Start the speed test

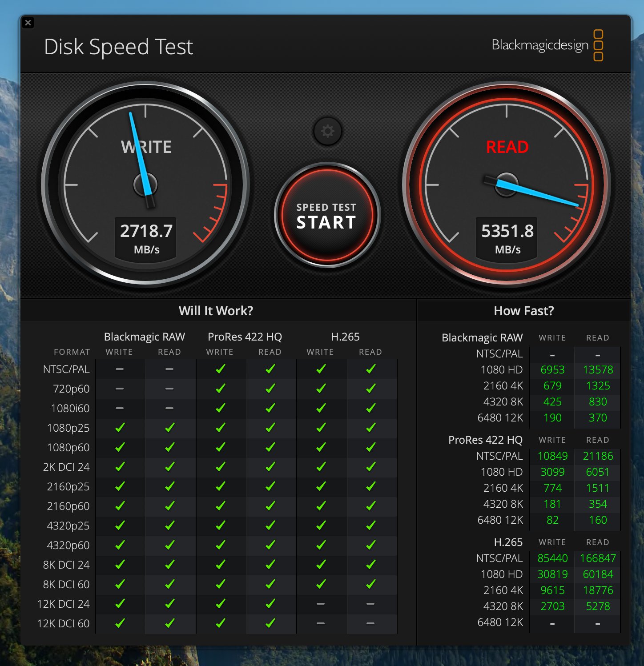pyautogui.click(x=327, y=216)
